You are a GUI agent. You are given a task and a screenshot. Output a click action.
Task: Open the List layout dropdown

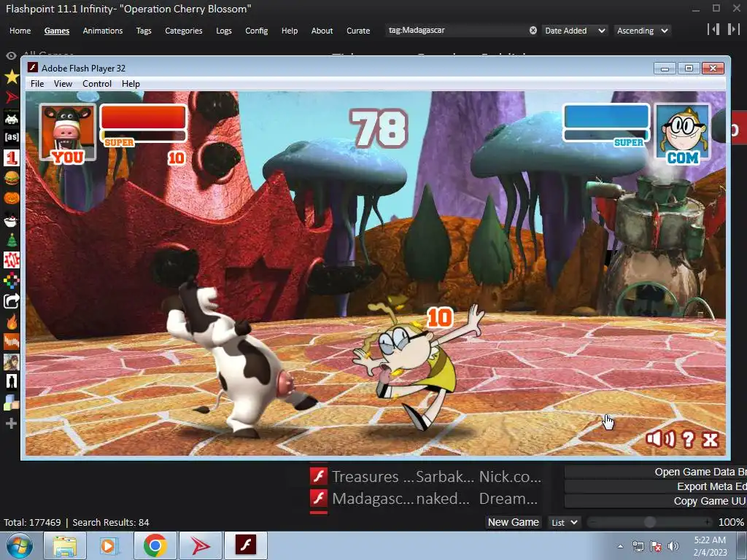[x=565, y=522]
